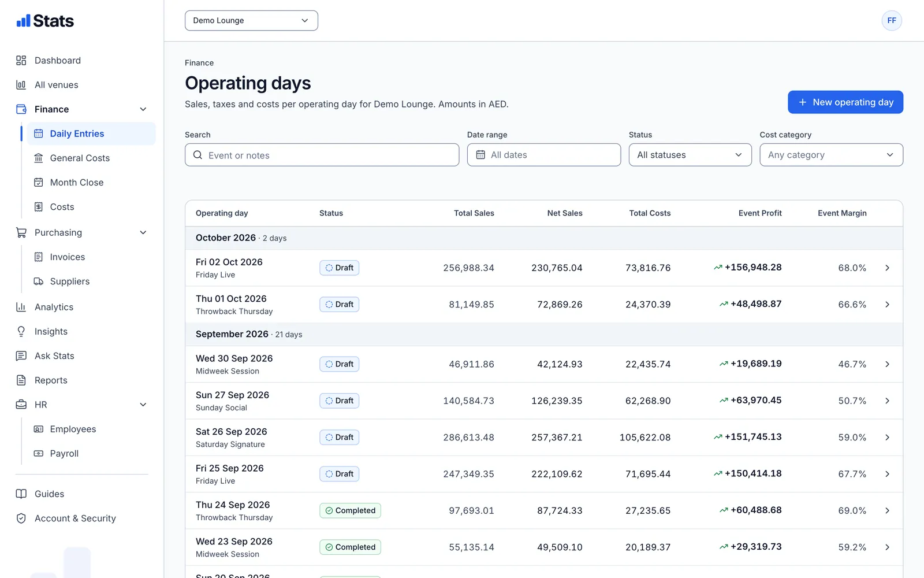Click the Month Close calendar-check icon
This screenshot has width=924, height=578.
pyautogui.click(x=39, y=183)
